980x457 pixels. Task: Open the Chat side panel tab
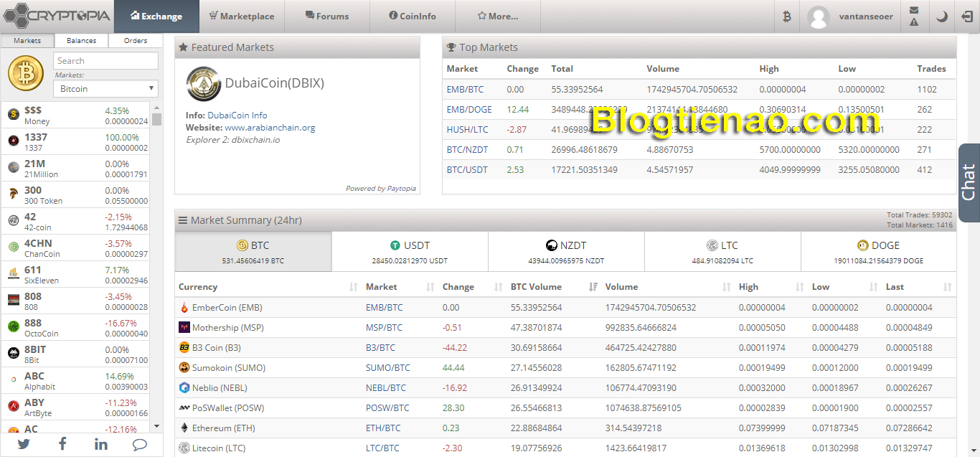pyautogui.click(x=969, y=183)
